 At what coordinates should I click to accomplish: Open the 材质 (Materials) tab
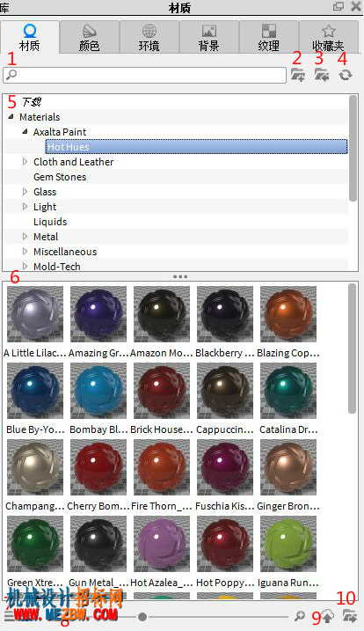[x=30, y=37]
